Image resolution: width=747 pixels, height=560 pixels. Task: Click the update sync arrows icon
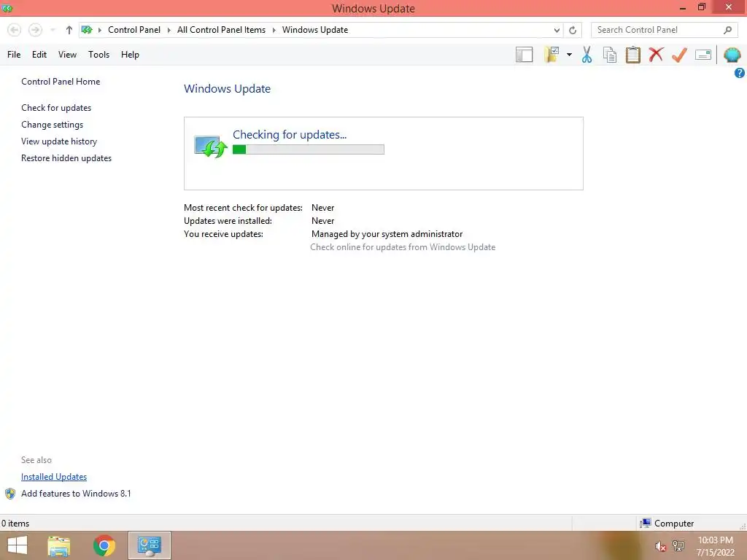(x=210, y=146)
